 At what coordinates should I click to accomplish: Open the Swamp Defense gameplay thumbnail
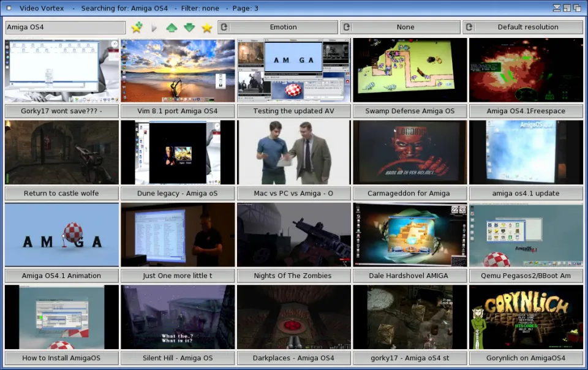(x=410, y=70)
